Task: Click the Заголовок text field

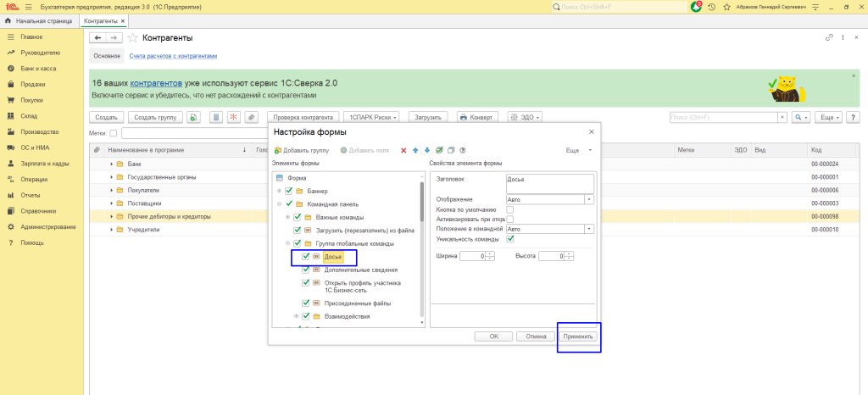Action: click(549, 182)
